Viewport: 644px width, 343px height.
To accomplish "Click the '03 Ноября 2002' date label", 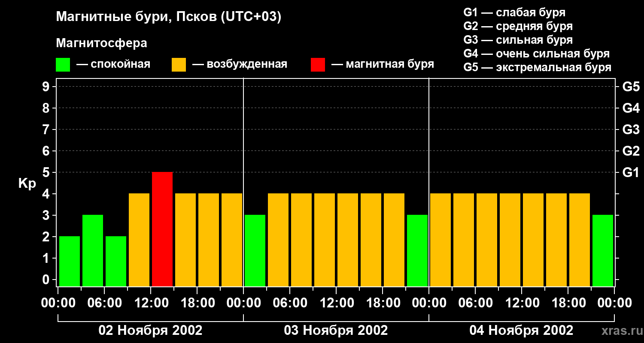I will (x=336, y=330).
